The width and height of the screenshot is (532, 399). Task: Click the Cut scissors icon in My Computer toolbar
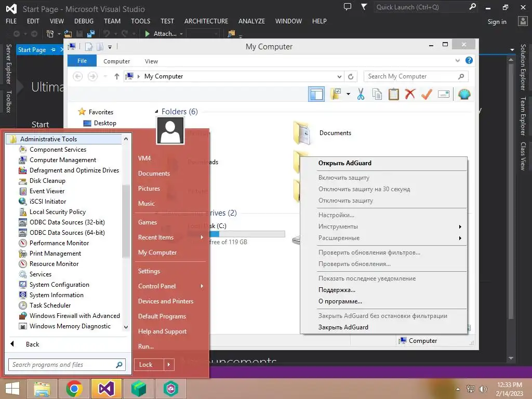pyautogui.click(x=361, y=95)
